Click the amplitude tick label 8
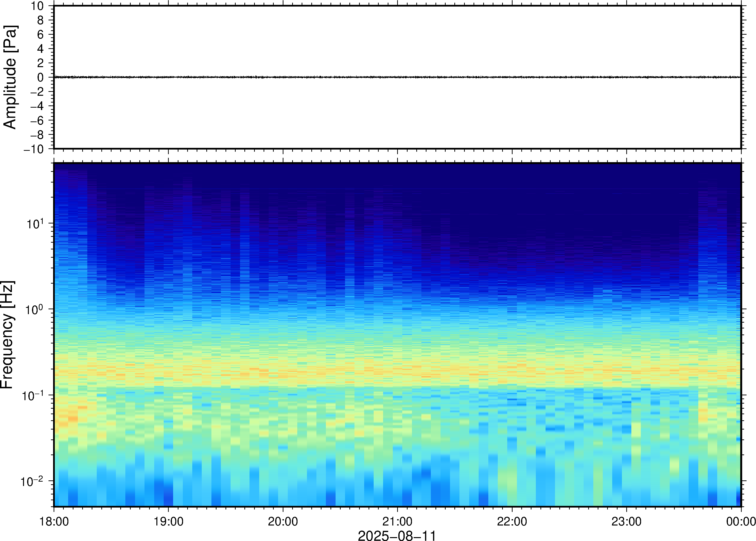This screenshot has width=756, height=541. coord(40,20)
